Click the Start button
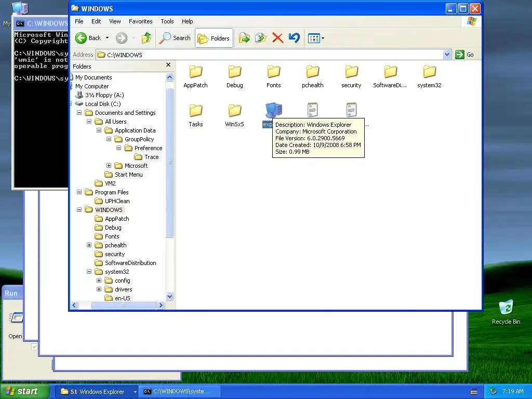The image size is (532, 399). [x=25, y=392]
